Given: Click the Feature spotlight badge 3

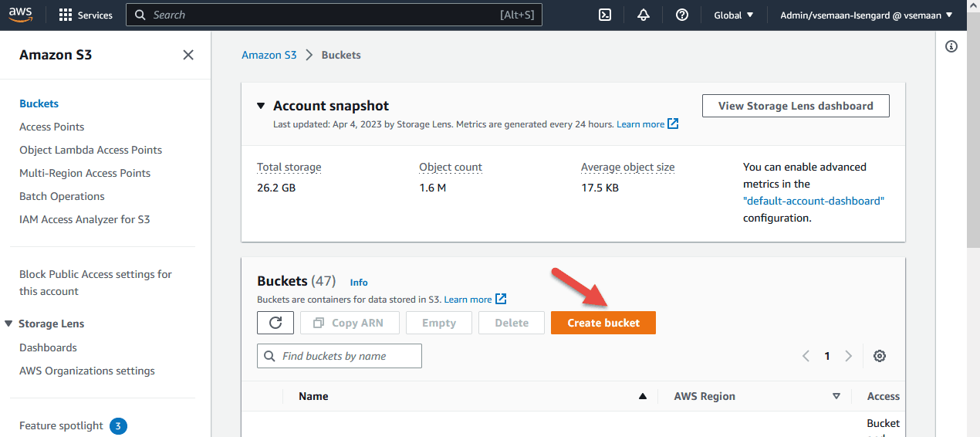Looking at the screenshot, I should tap(118, 425).
